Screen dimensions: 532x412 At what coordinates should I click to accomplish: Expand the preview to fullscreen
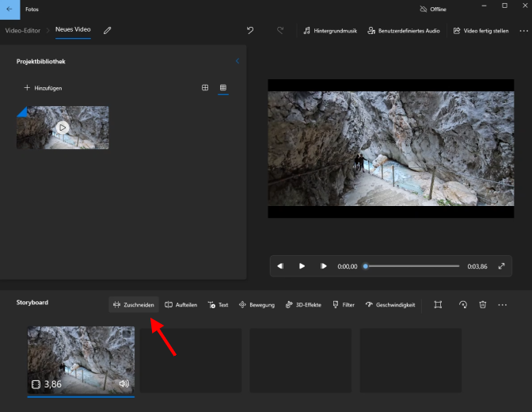click(501, 266)
